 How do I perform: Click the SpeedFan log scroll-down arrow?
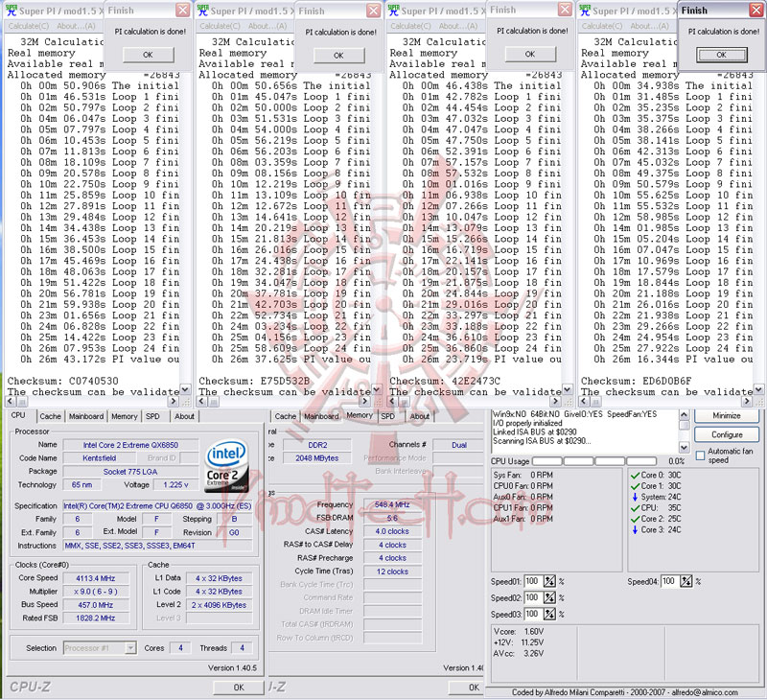point(685,447)
